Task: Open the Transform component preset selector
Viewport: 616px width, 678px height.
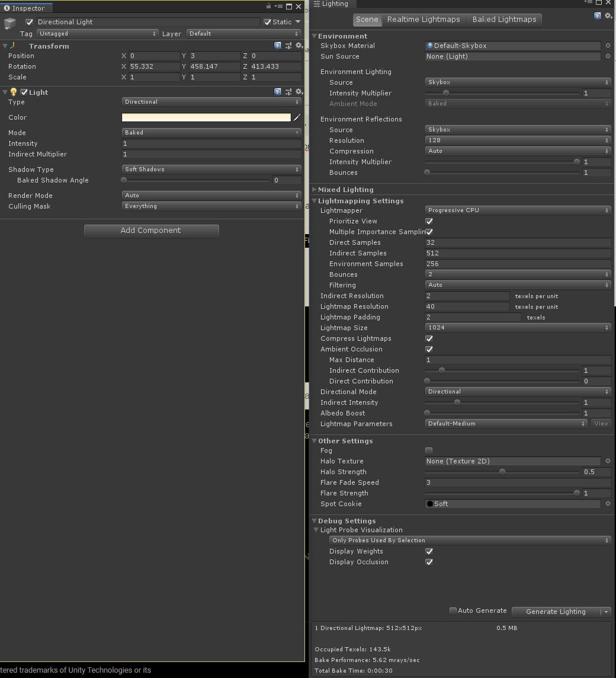Action: coord(288,46)
